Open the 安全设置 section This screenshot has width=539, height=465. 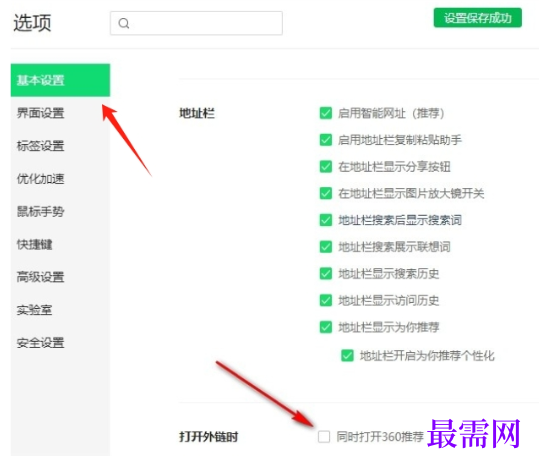click(41, 343)
